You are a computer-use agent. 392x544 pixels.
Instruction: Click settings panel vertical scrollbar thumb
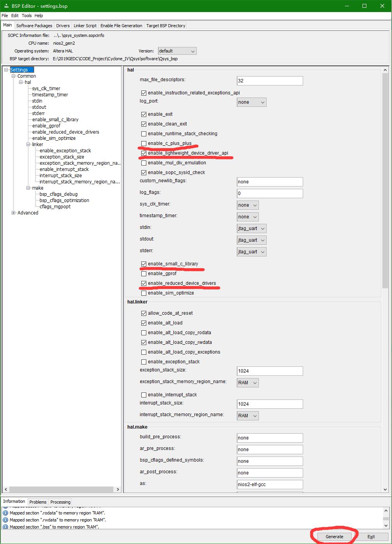[385, 181]
